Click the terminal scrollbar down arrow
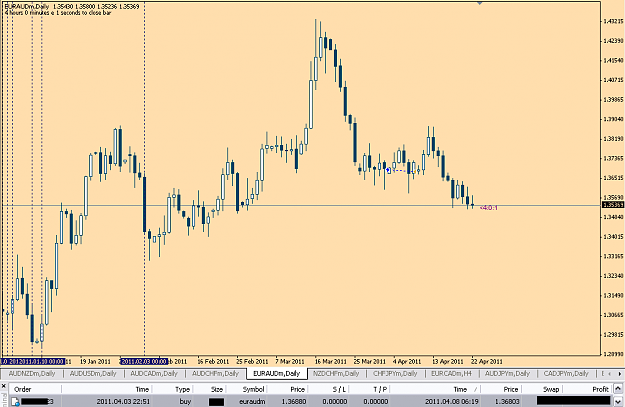 [x=618, y=402]
